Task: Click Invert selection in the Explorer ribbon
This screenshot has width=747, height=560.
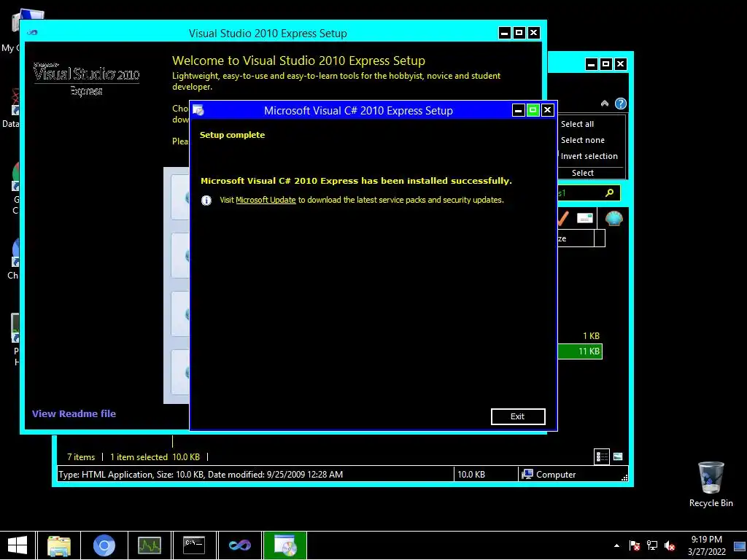Action: [x=589, y=156]
